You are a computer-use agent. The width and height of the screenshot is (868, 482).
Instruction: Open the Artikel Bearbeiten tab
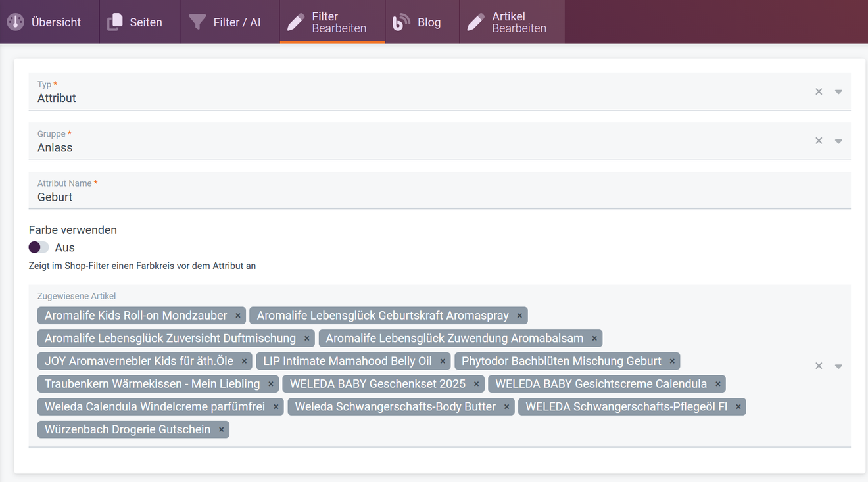512,22
